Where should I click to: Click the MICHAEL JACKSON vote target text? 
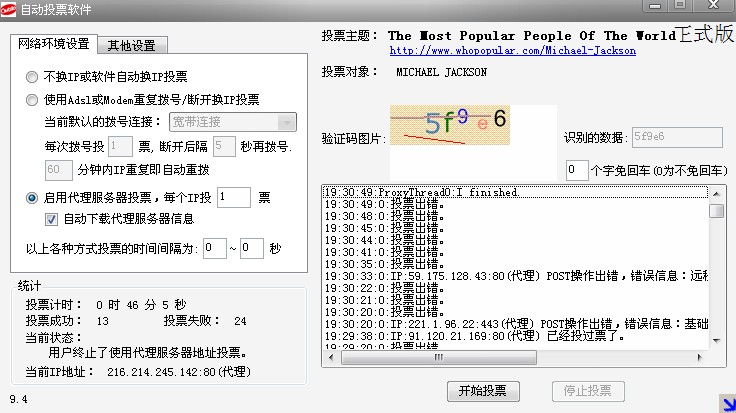click(x=441, y=72)
